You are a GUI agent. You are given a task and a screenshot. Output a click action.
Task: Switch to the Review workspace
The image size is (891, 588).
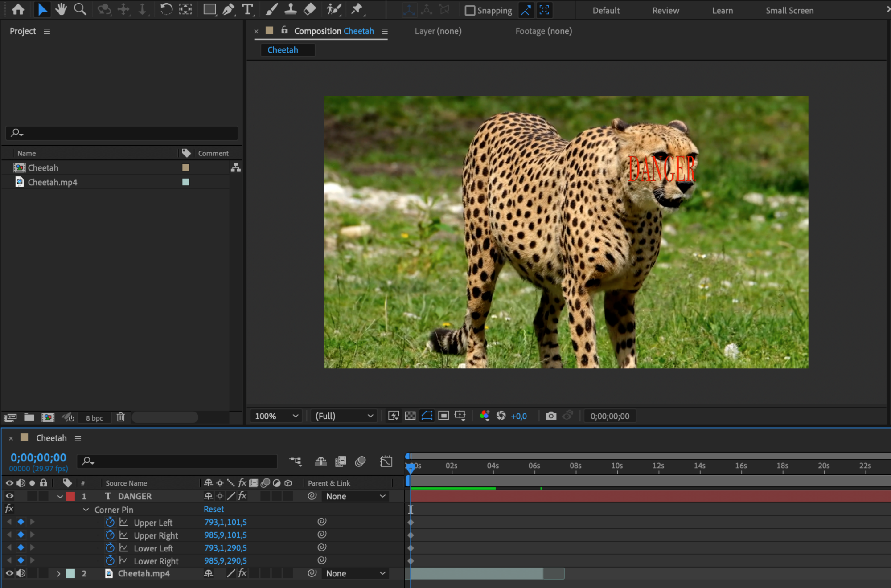pos(665,10)
